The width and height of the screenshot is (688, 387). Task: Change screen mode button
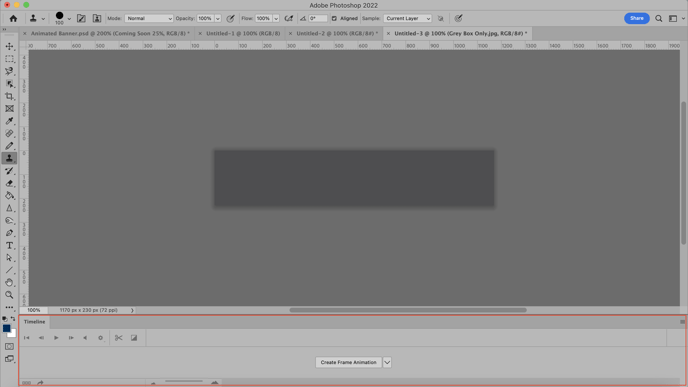coord(9,359)
